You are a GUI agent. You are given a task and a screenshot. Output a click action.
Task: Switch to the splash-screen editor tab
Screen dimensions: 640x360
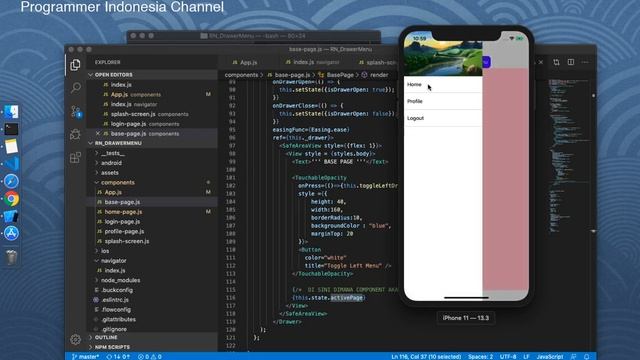[x=378, y=62]
